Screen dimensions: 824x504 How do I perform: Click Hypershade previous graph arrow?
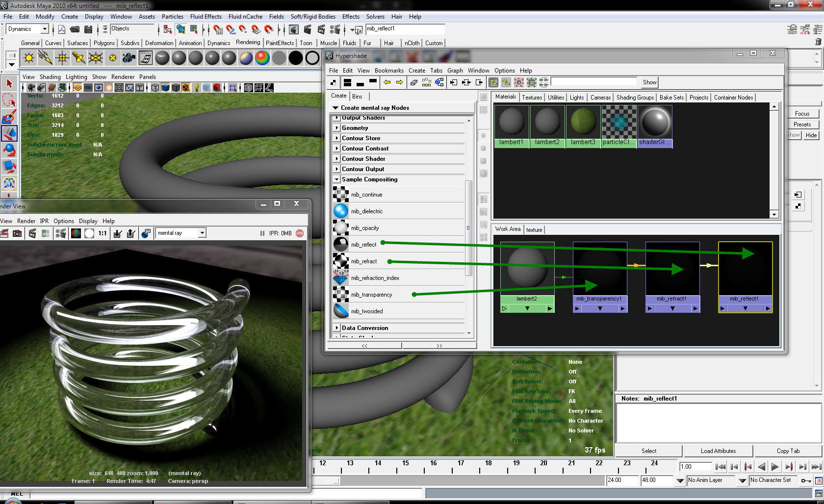(387, 82)
